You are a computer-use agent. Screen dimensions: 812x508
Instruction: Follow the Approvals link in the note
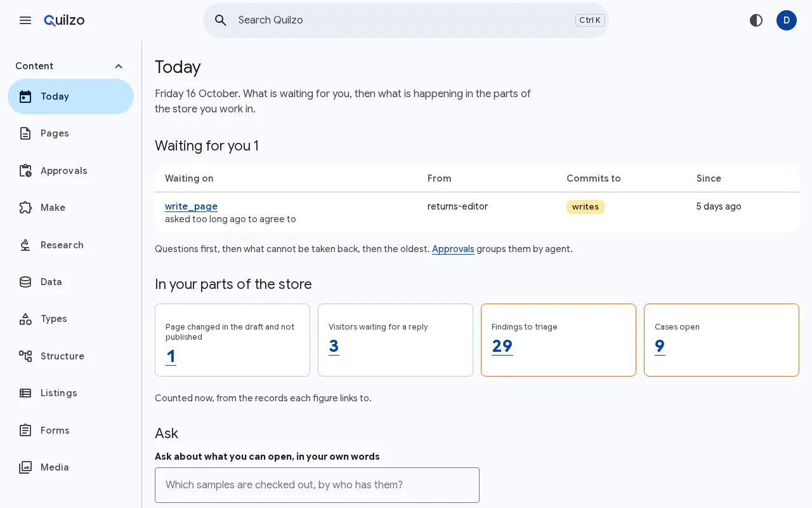(x=453, y=249)
